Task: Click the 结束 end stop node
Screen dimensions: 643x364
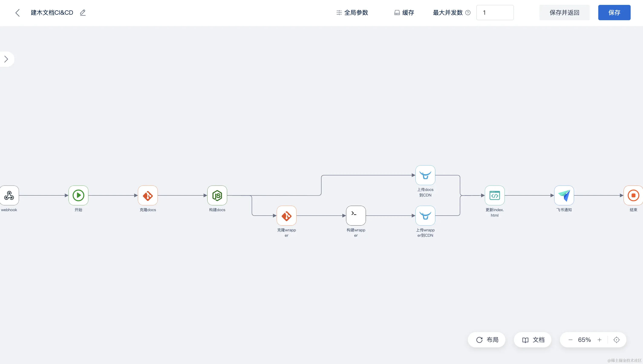Action: [633, 195]
